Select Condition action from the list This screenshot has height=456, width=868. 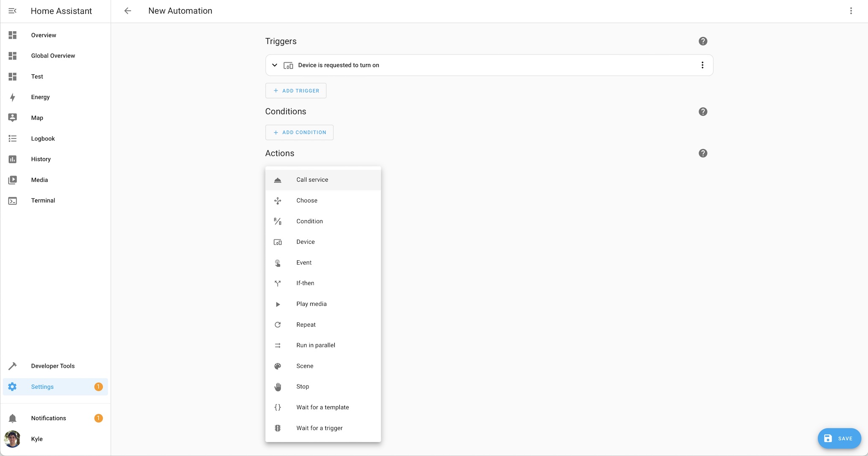pos(323,221)
